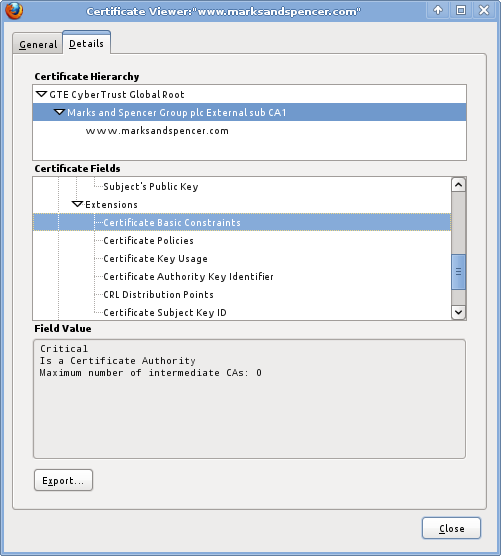Close window with title bar X

pos(484,10)
